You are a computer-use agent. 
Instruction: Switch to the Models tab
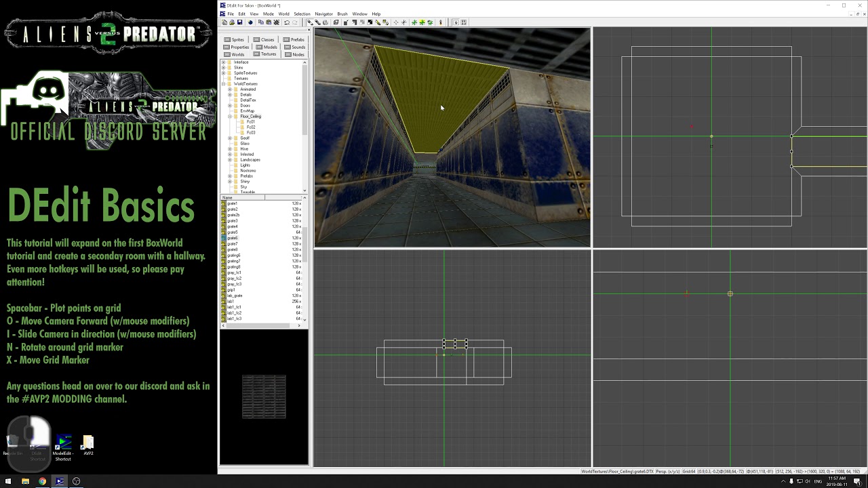[x=267, y=47]
